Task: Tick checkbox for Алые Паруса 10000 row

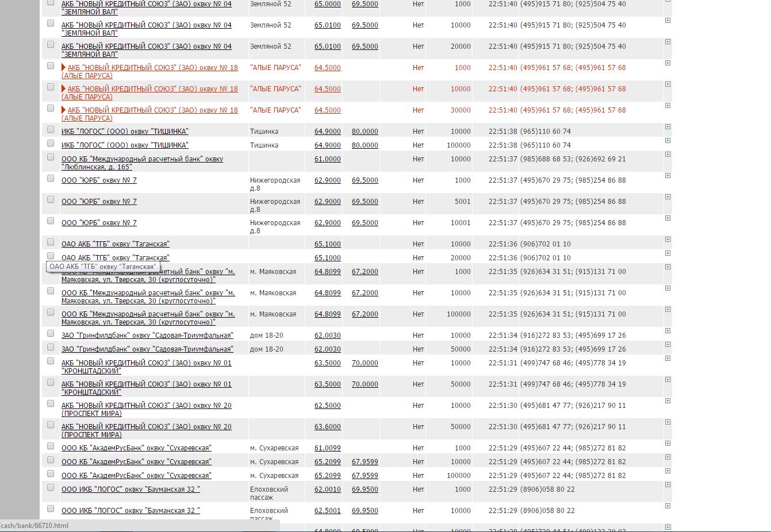Action: click(x=51, y=87)
